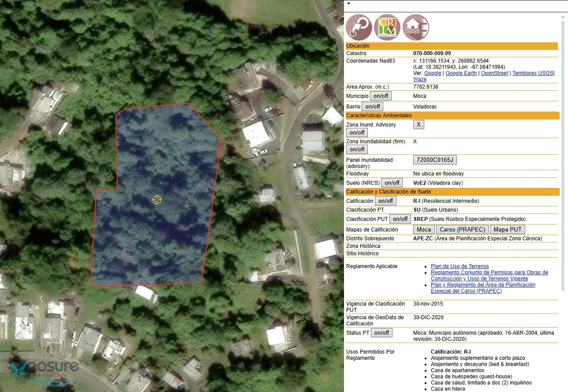Screen dimensions: 568x392
Task: Open the Carso (PRAPEC) map
Action: (462, 229)
